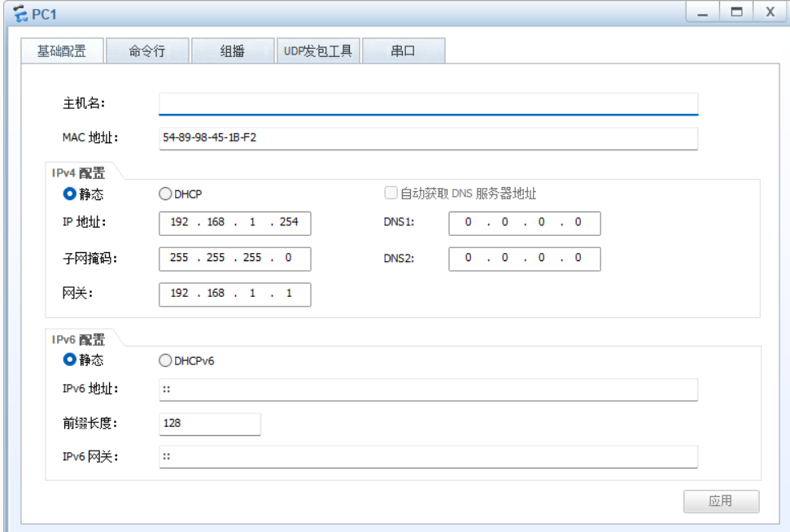Click the 前缀长度 field showing 128

click(210, 424)
